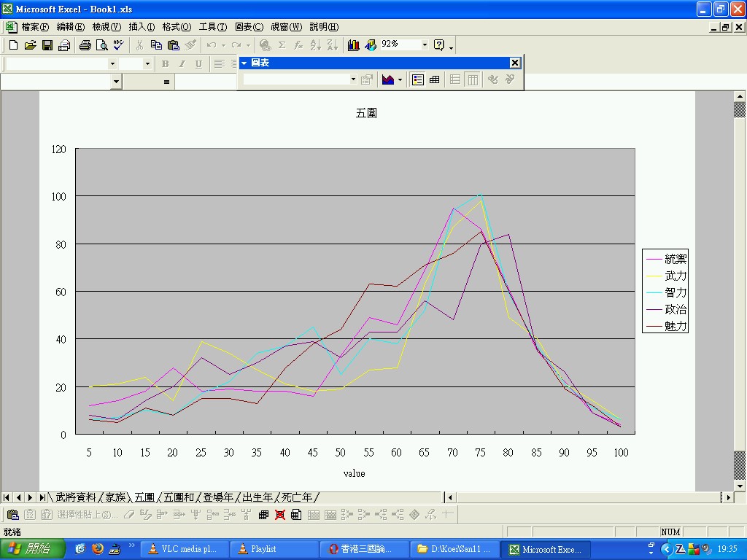Switch to the 登場年 sheet tab
The width and height of the screenshot is (747, 560).
point(217,497)
